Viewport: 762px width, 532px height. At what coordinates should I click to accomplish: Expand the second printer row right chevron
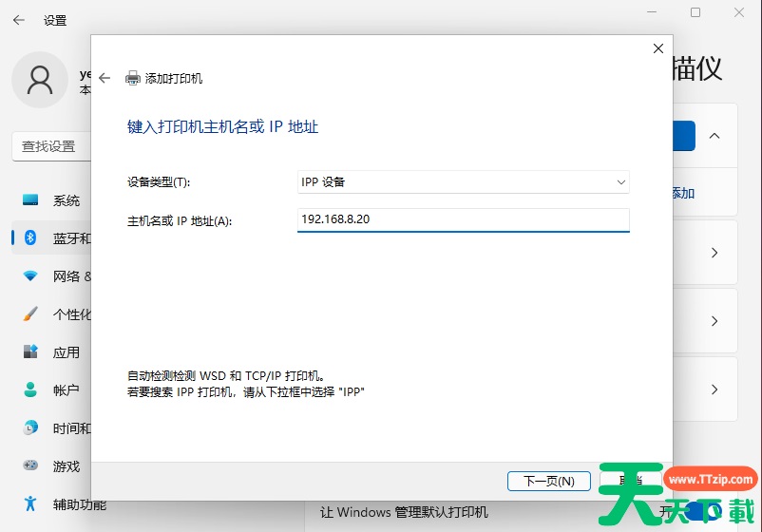click(x=714, y=321)
